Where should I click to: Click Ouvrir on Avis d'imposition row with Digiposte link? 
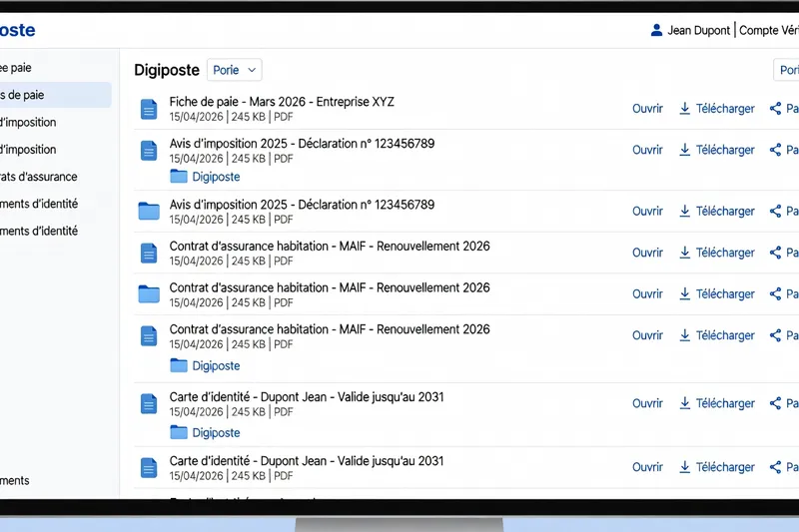647,150
